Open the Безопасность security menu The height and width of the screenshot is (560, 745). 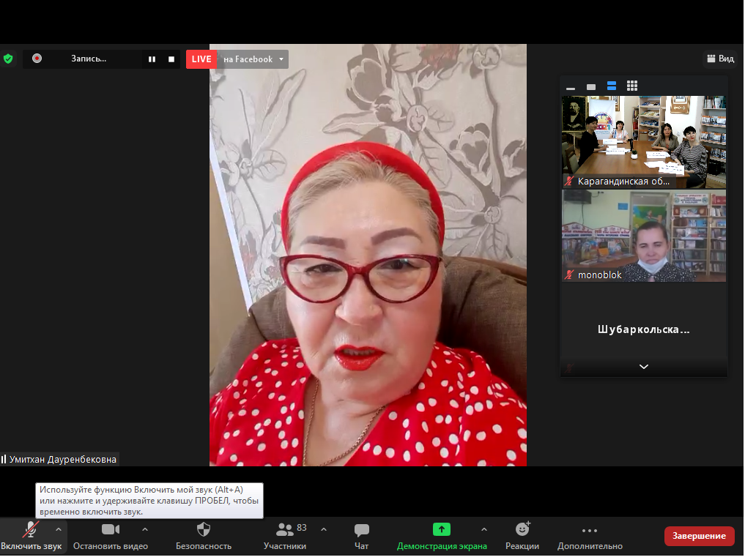204,535
